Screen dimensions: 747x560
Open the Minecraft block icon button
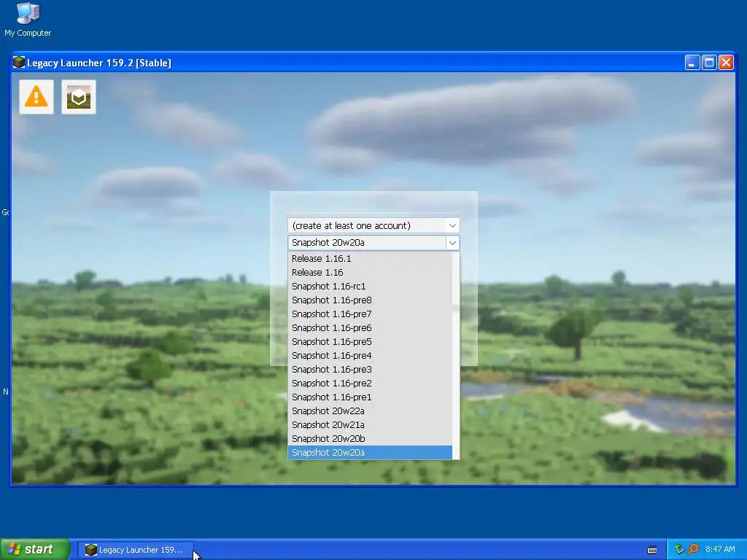79,97
